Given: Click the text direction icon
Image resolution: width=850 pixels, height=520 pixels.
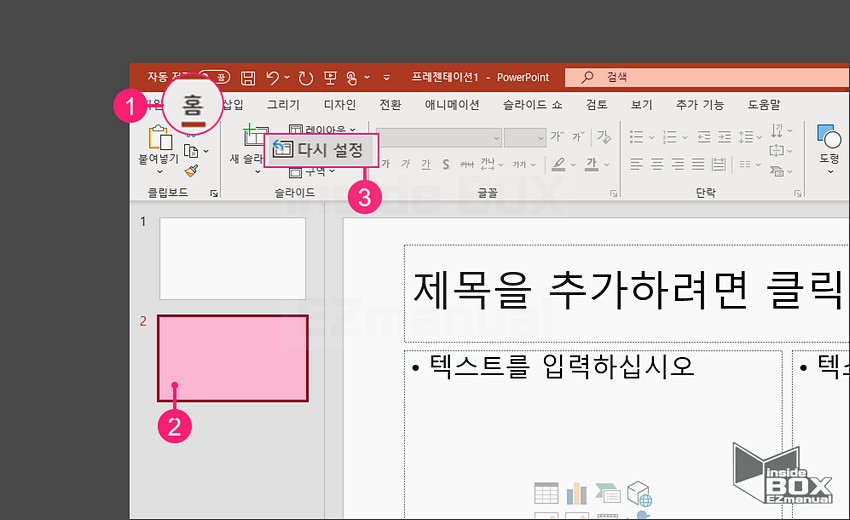Looking at the screenshot, I should (x=777, y=130).
